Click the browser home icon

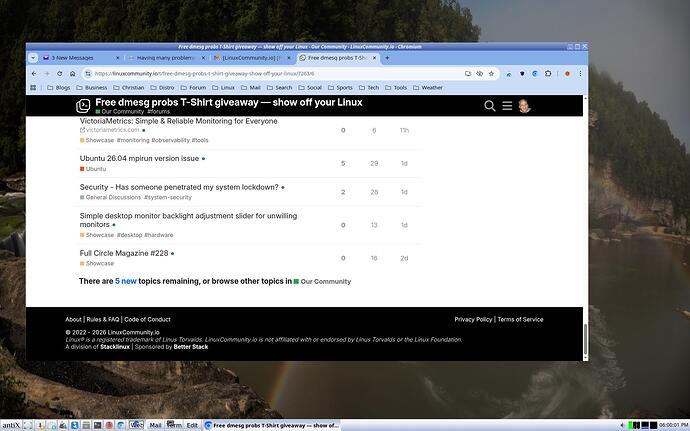point(73,74)
